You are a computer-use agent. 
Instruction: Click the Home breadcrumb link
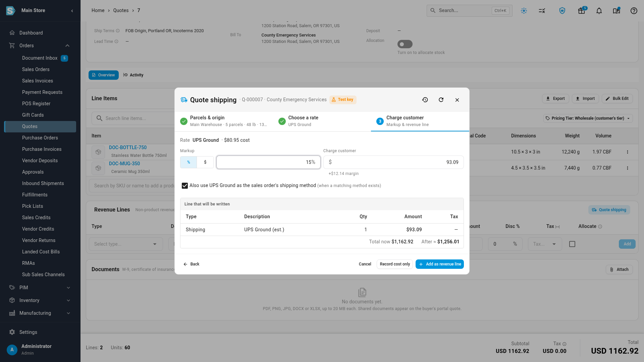pos(98,10)
